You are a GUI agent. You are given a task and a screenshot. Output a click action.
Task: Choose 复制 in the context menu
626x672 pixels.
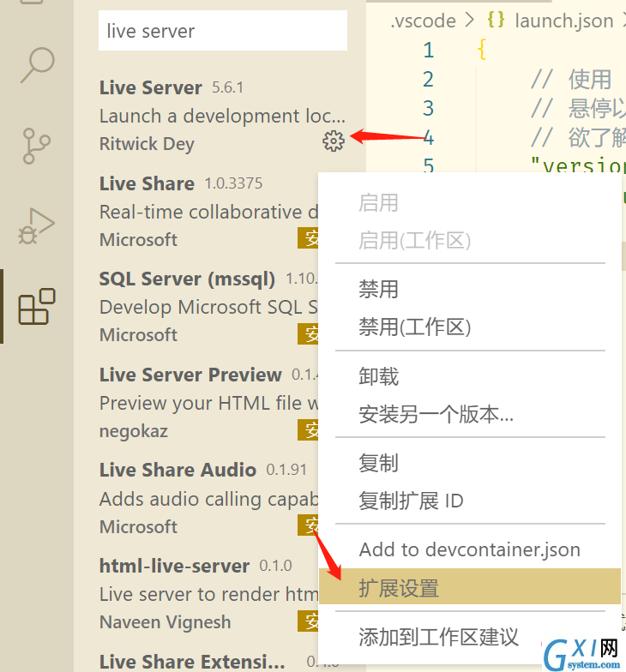470,463
